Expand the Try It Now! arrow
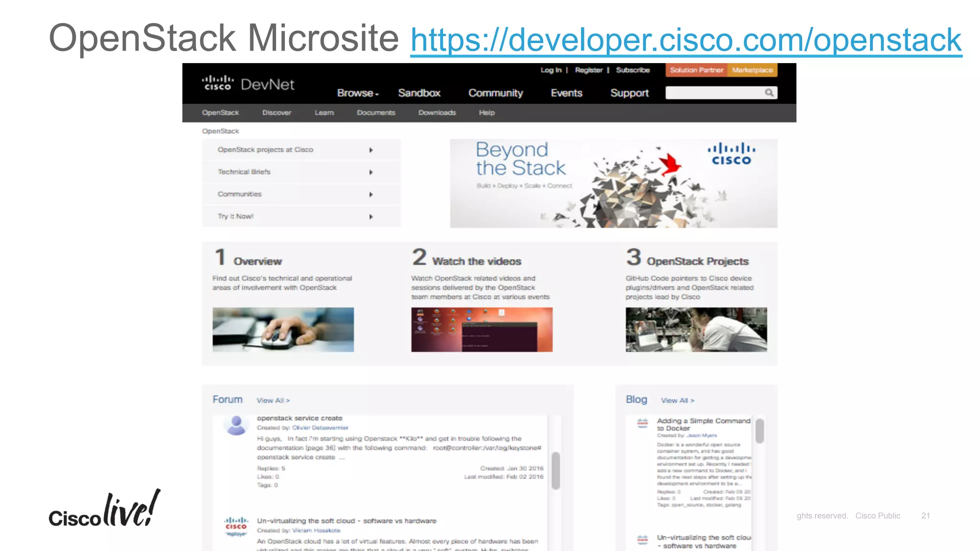This screenshot has height=551, width=980. [371, 217]
